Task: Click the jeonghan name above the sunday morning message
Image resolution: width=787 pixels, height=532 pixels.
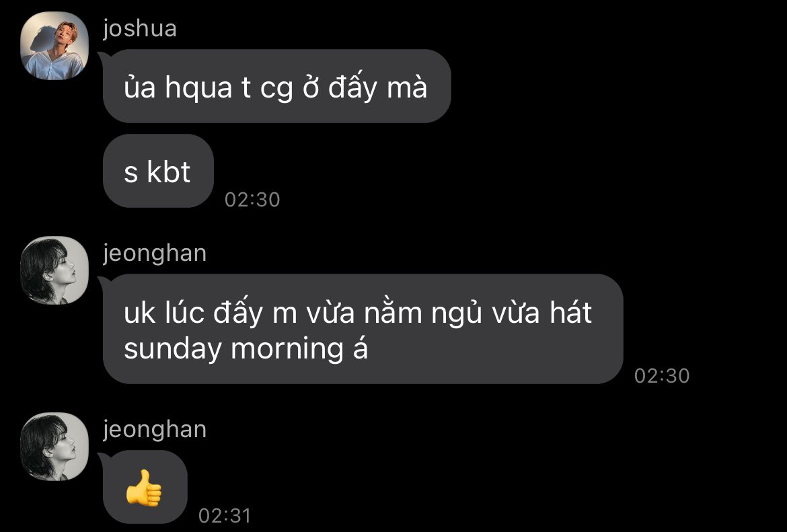Action: [155, 254]
